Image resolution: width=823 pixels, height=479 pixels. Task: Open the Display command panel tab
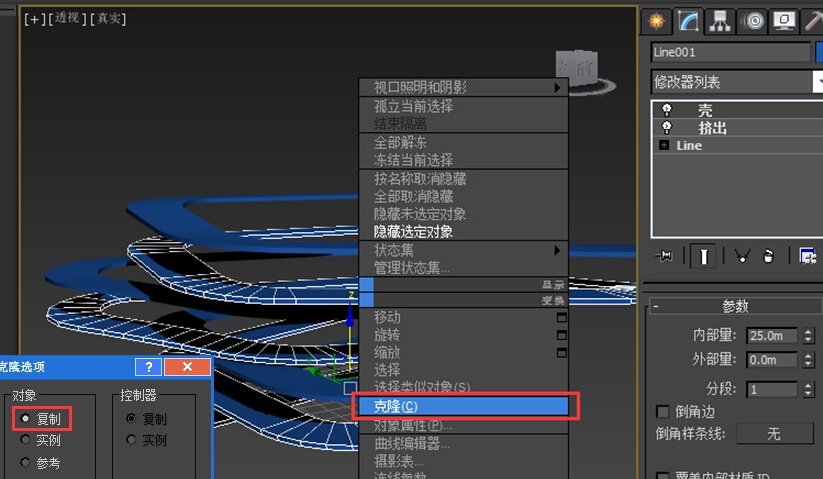point(784,22)
